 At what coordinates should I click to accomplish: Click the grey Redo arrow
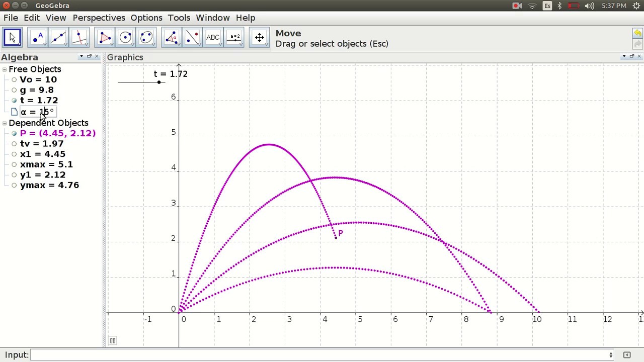(x=637, y=44)
